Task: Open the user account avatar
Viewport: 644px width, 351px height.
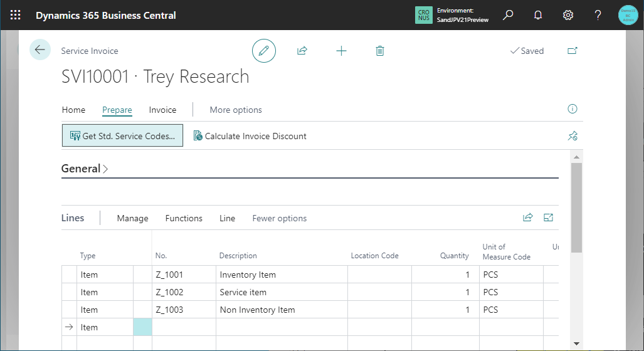Action: 628,15
